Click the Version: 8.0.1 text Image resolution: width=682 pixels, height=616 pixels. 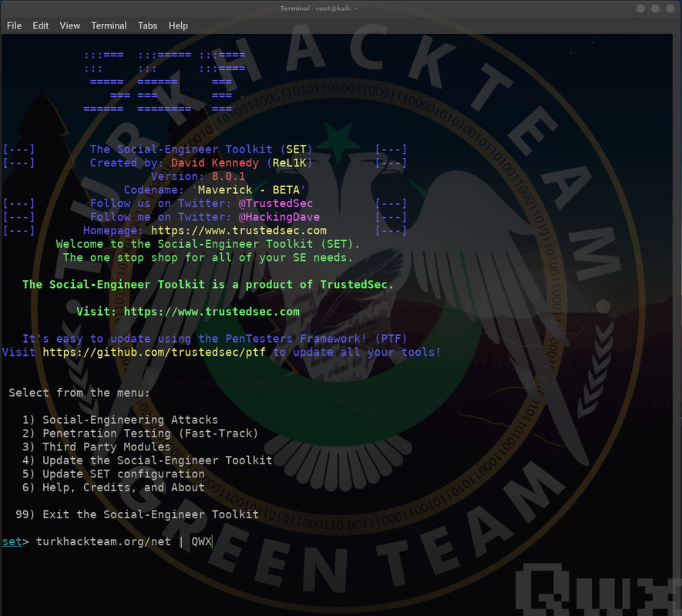[198, 176]
